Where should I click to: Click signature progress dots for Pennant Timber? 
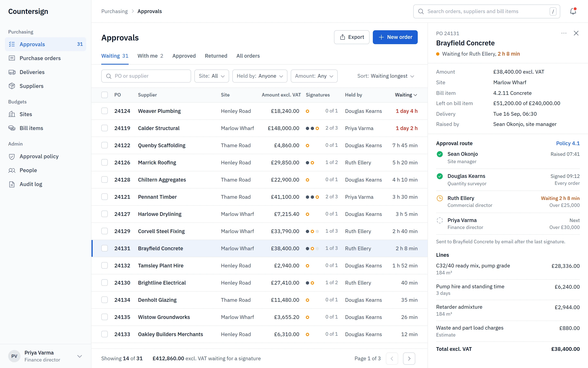(x=312, y=197)
